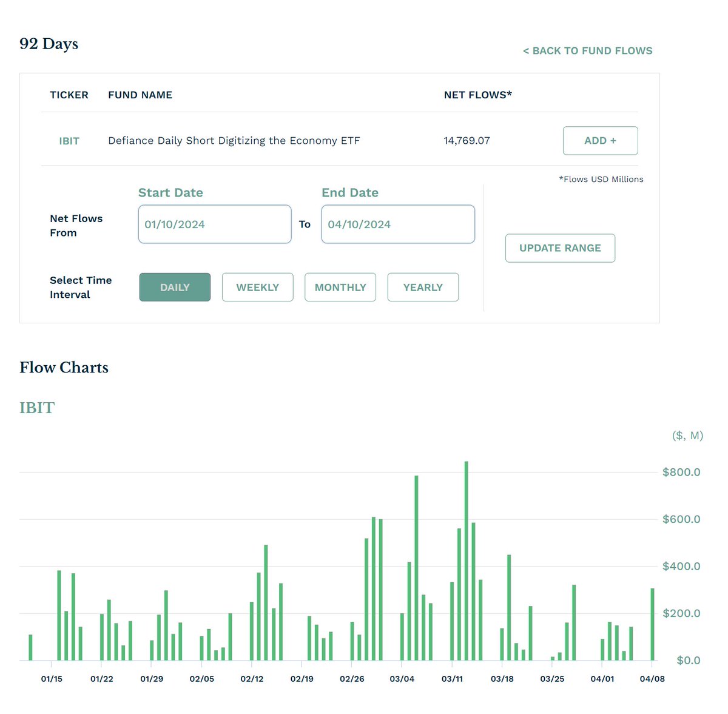Click the 14,769.07 net flows value

467,141
